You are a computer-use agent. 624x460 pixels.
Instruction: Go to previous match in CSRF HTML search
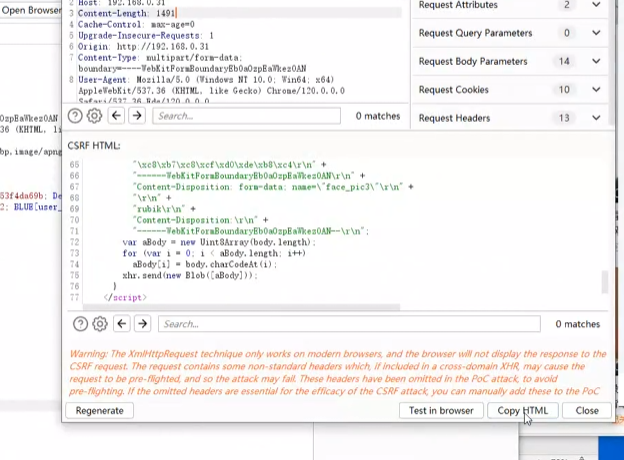[122, 324]
